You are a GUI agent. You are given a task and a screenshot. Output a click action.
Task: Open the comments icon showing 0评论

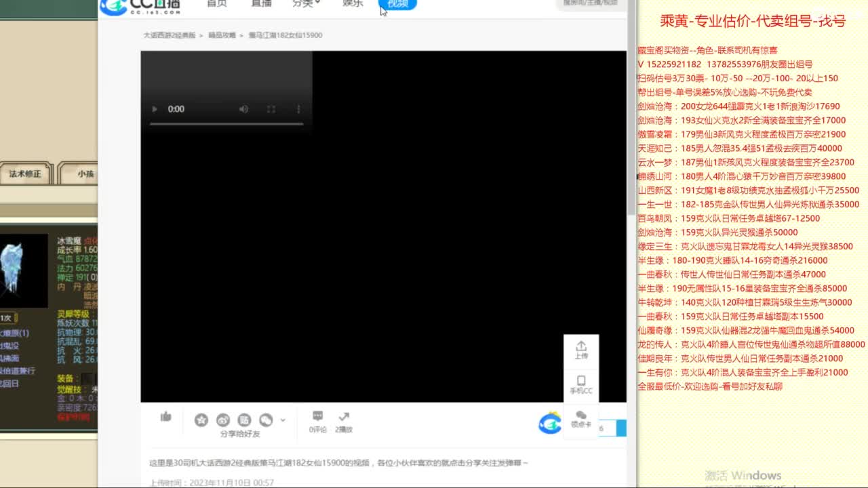point(317,416)
